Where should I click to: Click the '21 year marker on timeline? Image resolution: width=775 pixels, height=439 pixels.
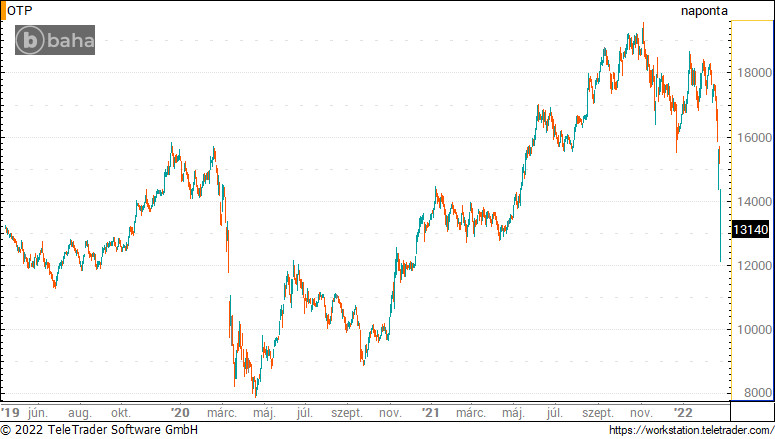click(x=430, y=413)
